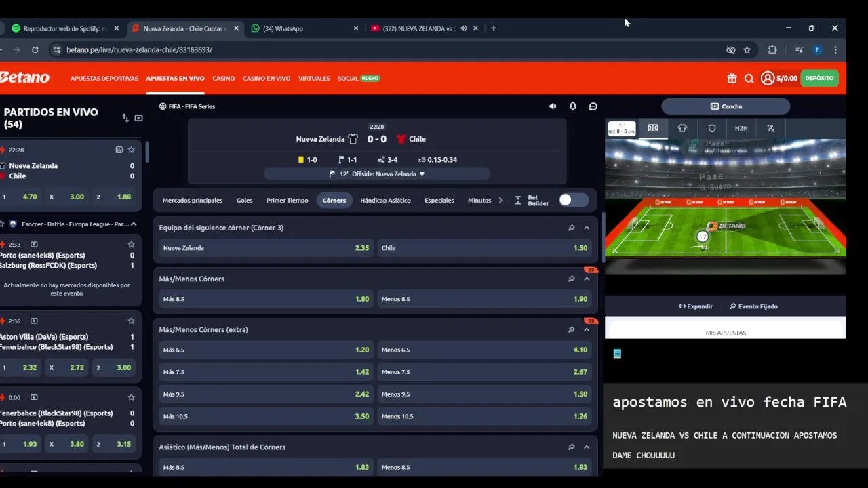Collapse the 'Equipo del siguiente córner' section
The image size is (868, 488).
pyautogui.click(x=587, y=228)
